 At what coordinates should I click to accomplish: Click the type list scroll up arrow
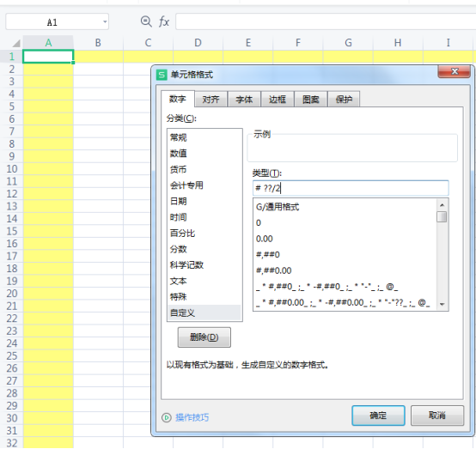[442, 205]
